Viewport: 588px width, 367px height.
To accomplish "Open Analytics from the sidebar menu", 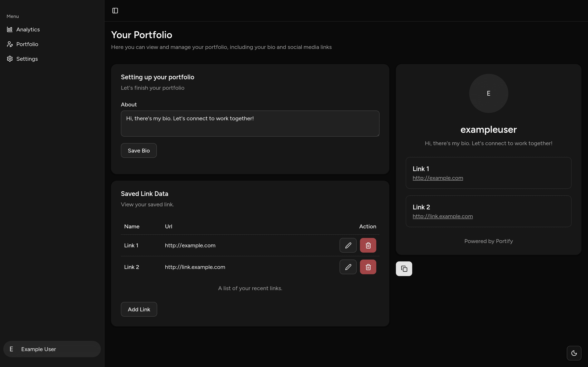I will tap(28, 29).
